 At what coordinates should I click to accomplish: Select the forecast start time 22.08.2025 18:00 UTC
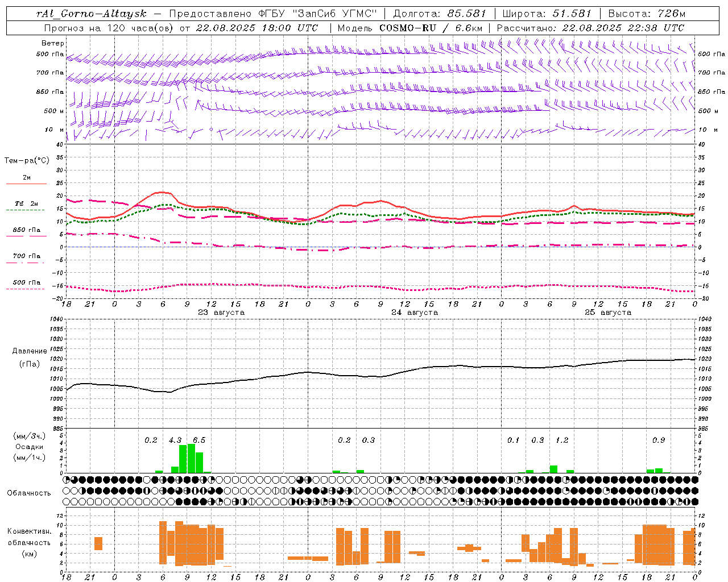257,28
